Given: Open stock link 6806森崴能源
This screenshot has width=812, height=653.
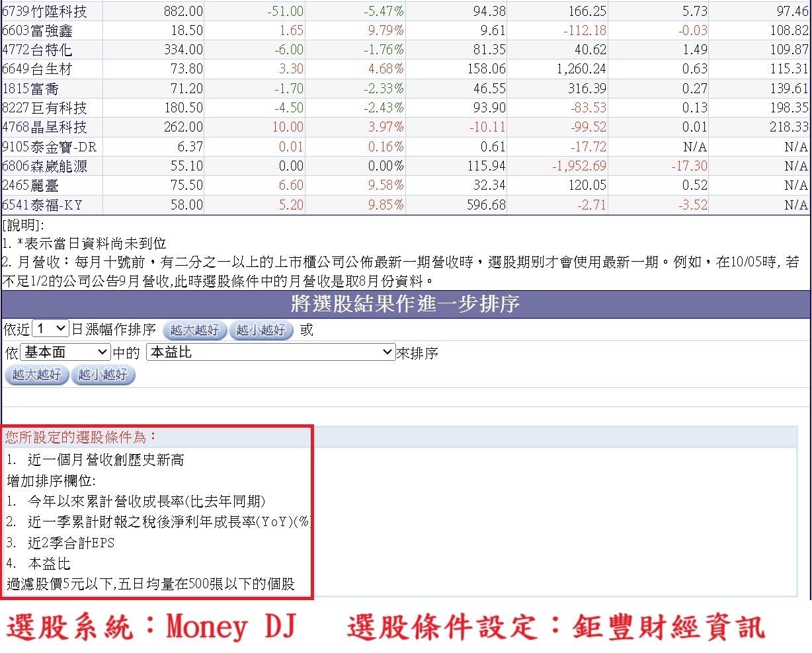Looking at the screenshot, I should point(44,166).
